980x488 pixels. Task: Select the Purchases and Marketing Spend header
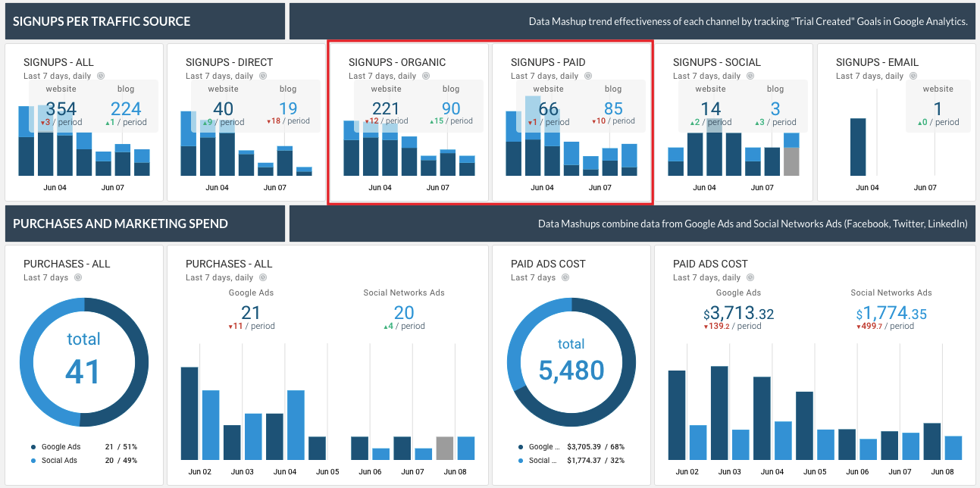[x=121, y=224]
